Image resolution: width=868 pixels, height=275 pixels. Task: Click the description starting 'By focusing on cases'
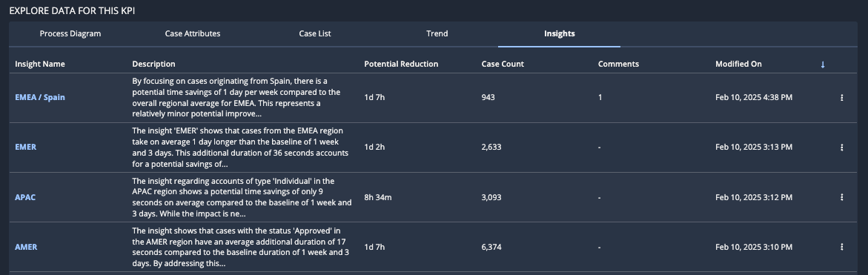(237, 97)
